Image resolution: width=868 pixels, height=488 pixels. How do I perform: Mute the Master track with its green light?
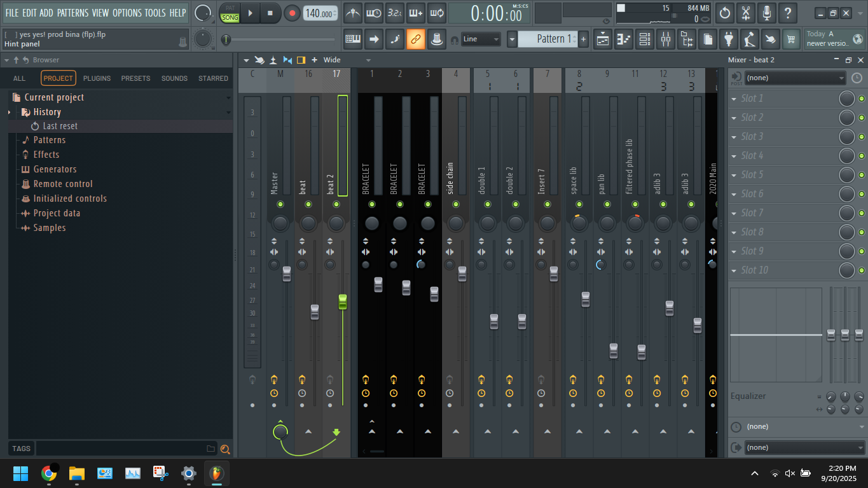coord(280,204)
